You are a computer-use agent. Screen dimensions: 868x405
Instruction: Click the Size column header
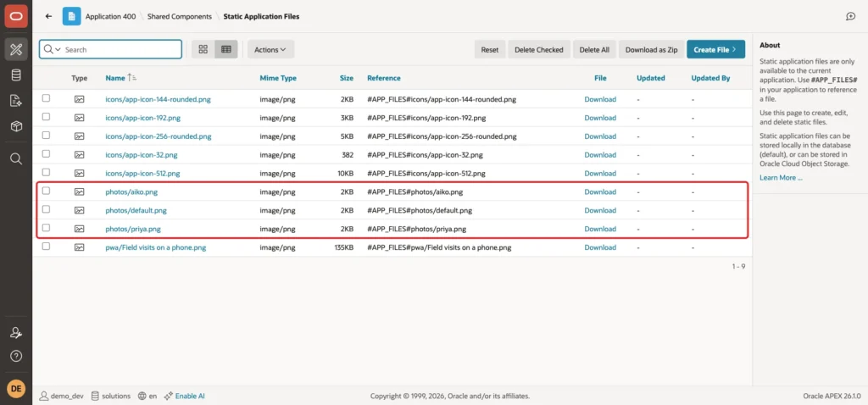(x=347, y=78)
